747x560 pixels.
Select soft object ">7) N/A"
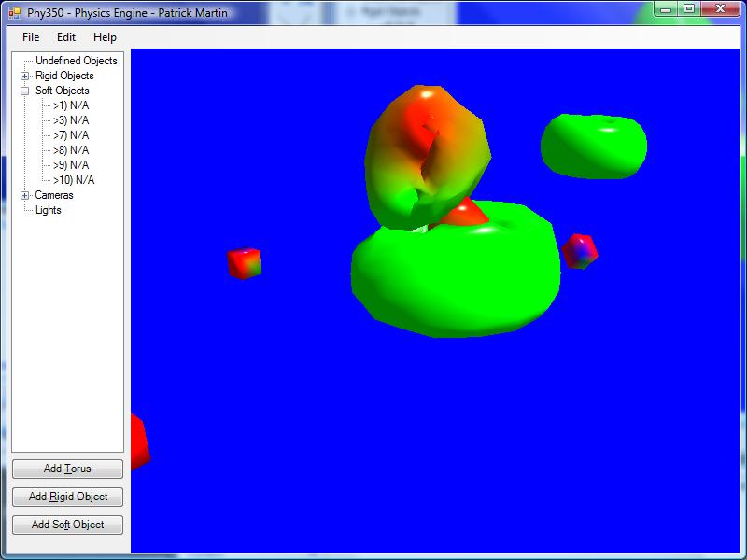[x=70, y=135]
